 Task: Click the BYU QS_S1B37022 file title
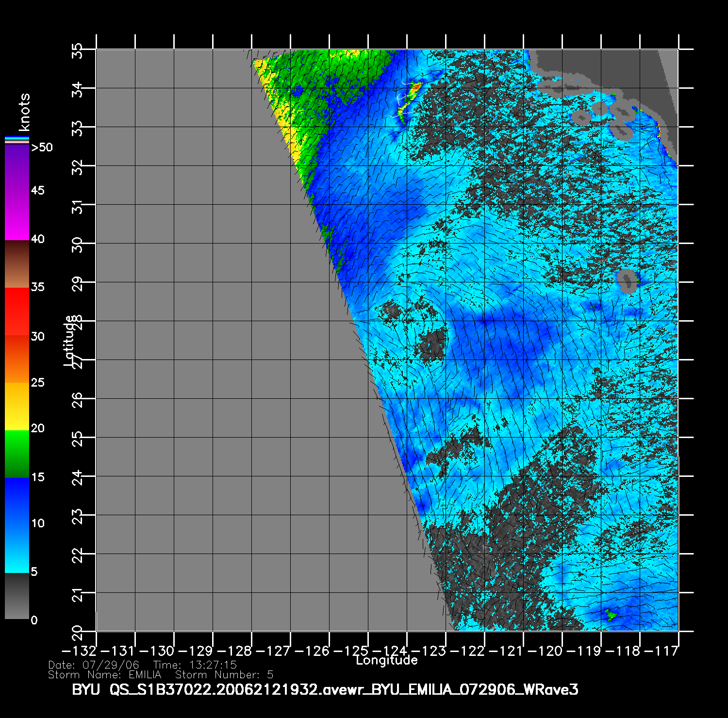coord(325,689)
